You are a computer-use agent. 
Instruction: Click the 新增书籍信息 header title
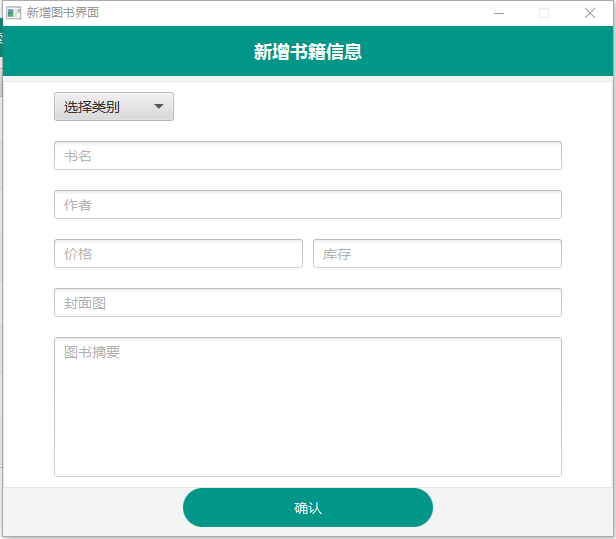coord(308,51)
